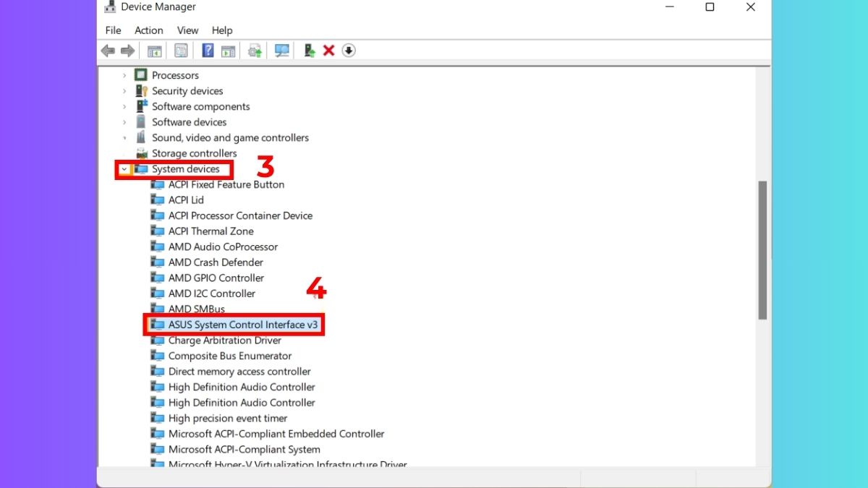868x488 pixels.
Task: Click the Scan for hardware changes icon
Action: click(x=281, y=50)
